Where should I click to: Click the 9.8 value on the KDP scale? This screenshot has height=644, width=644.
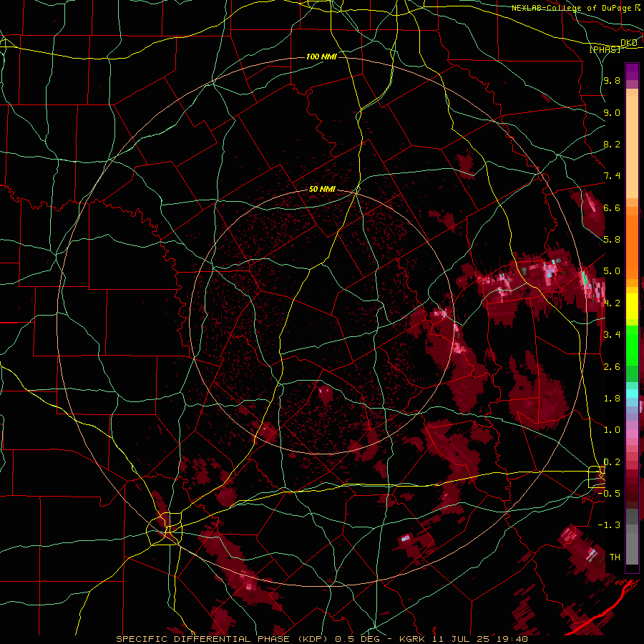coord(612,80)
